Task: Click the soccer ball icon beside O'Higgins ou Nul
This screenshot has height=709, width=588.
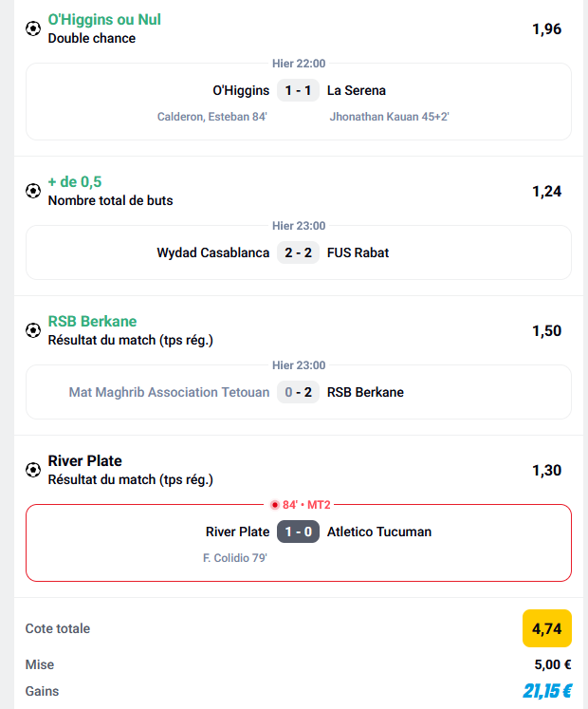Action: pyautogui.click(x=33, y=28)
